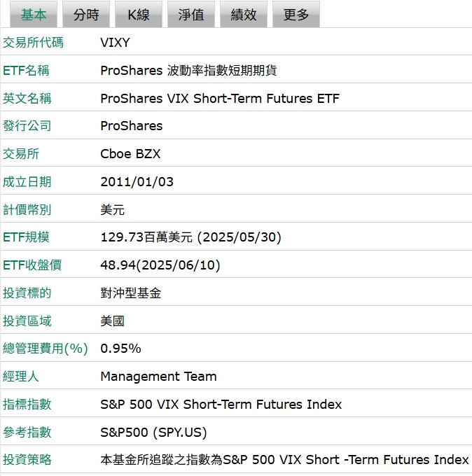Viewport: 472px width, 476px height.
Task: Click issuer value ProShares in 發行公司 row
Action: pyautogui.click(x=132, y=126)
